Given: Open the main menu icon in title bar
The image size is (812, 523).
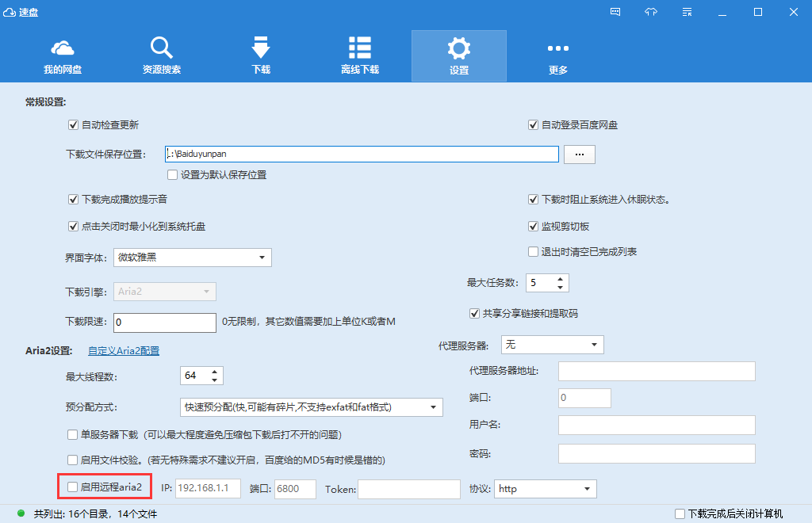Looking at the screenshot, I should pyautogui.click(x=688, y=11).
